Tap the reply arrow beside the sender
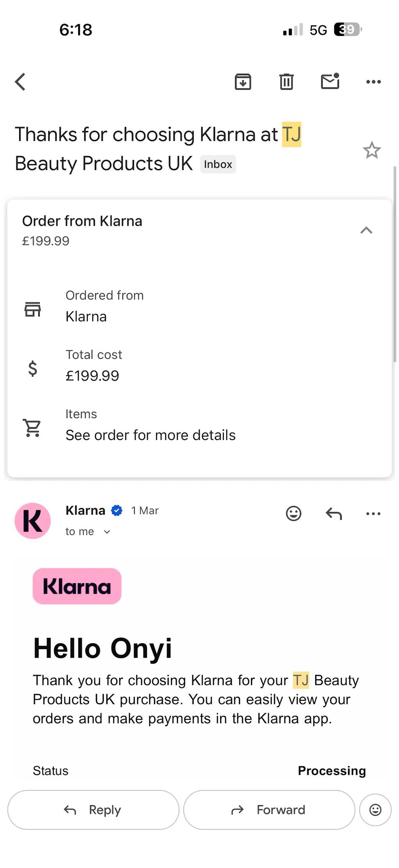 click(x=334, y=513)
